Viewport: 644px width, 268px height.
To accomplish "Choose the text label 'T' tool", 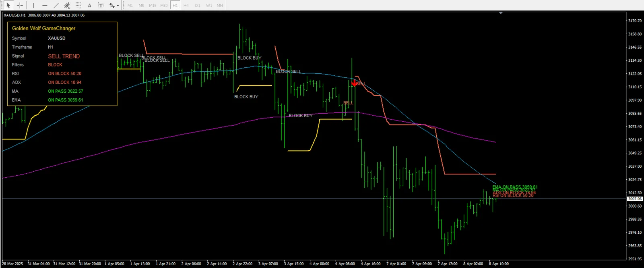I will point(101,5).
